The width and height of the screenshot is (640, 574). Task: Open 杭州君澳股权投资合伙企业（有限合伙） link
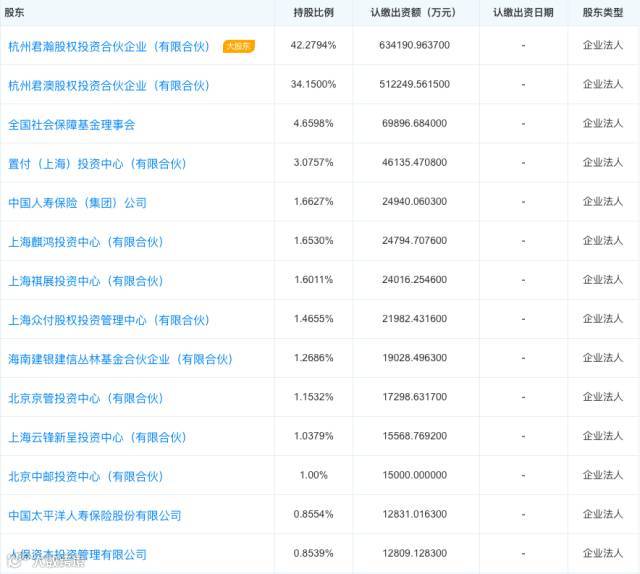coord(109,86)
